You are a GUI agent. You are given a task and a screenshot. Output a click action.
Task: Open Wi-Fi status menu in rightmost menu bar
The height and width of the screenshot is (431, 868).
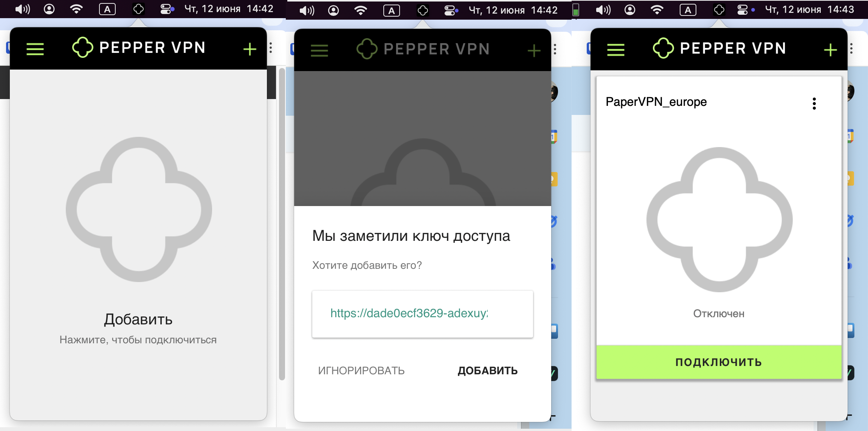pyautogui.click(x=657, y=10)
